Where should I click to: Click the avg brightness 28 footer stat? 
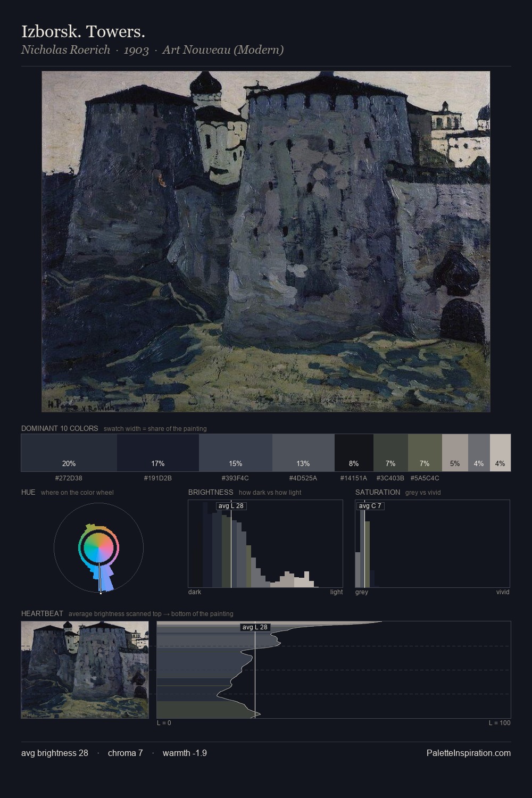tap(55, 753)
